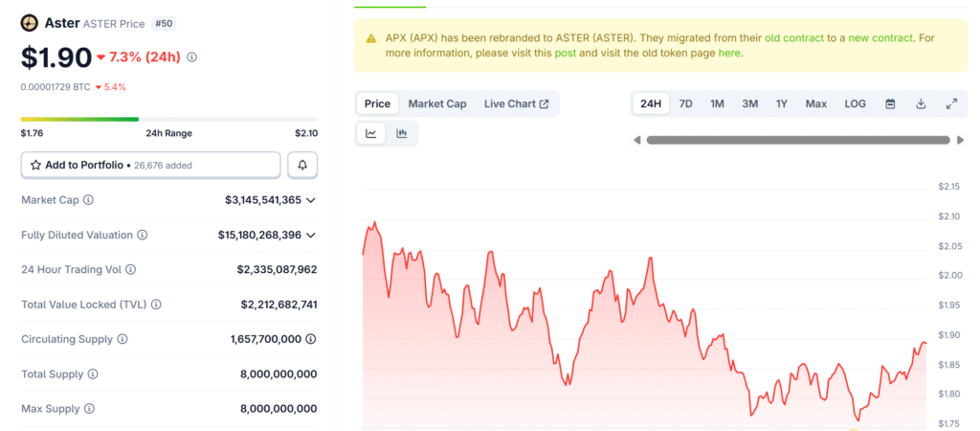Select the 7D time range
The height and width of the screenshot is (431, 980).
[x=685, y=103]
